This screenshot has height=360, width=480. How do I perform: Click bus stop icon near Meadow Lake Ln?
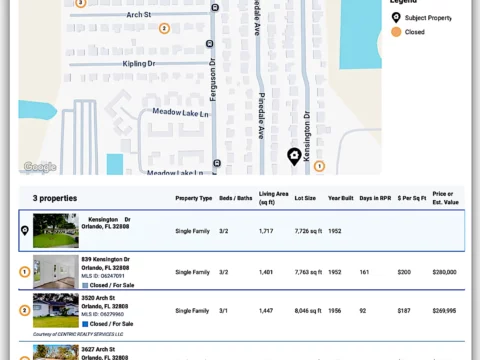[217, 163]
